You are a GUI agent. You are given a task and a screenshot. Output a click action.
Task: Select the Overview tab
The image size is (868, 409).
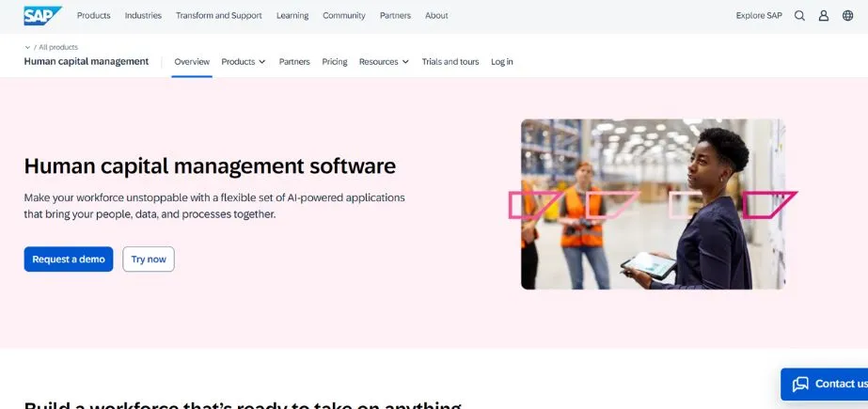pyautogui.click(x=192, y=62)
